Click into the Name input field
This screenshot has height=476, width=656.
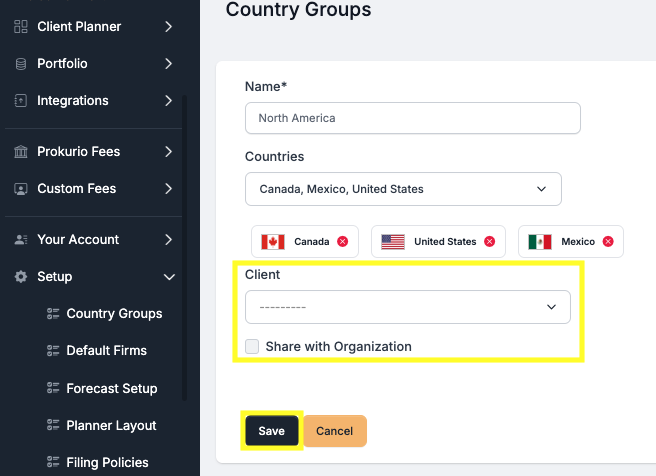[412, 118]
